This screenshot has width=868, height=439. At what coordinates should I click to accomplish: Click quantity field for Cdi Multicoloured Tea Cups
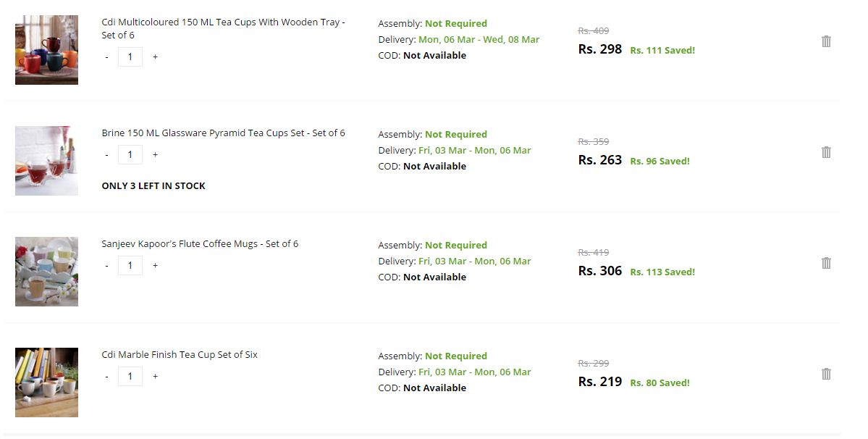tap(130, 57)
